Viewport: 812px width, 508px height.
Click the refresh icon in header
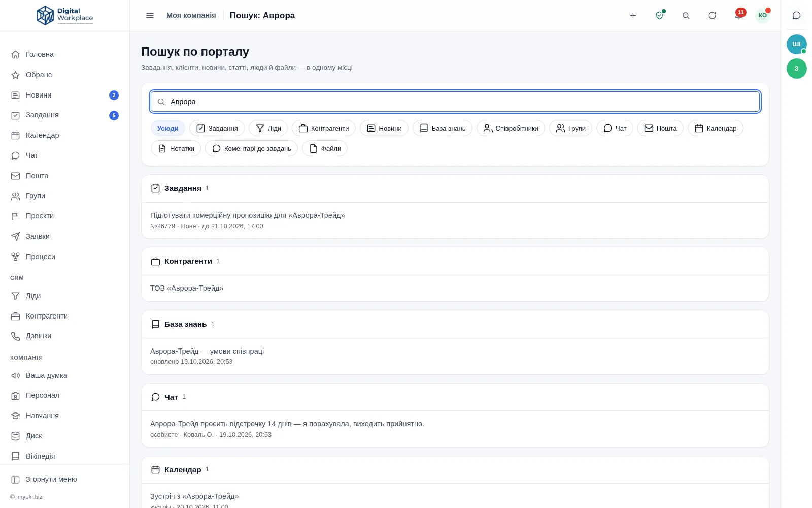pos(712,15)
